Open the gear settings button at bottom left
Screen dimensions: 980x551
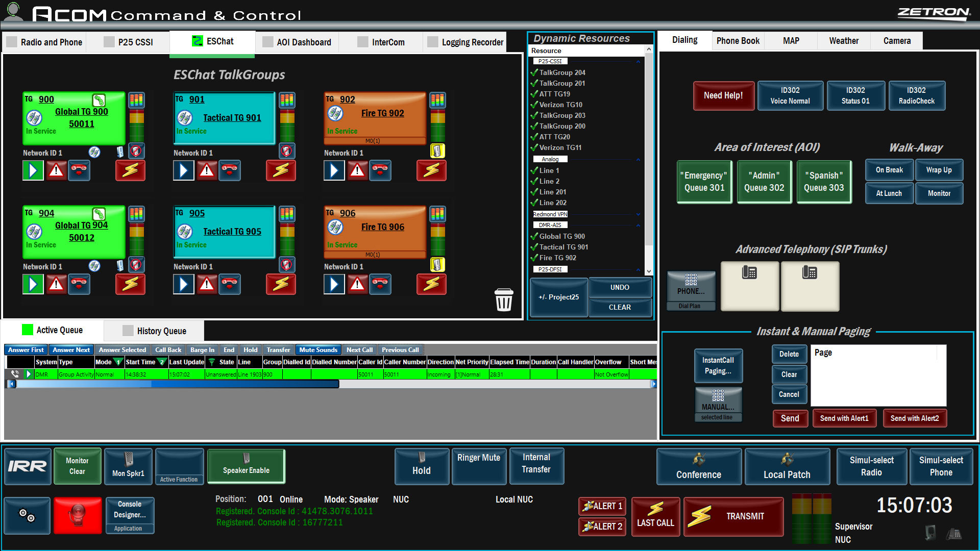[27, 515]
